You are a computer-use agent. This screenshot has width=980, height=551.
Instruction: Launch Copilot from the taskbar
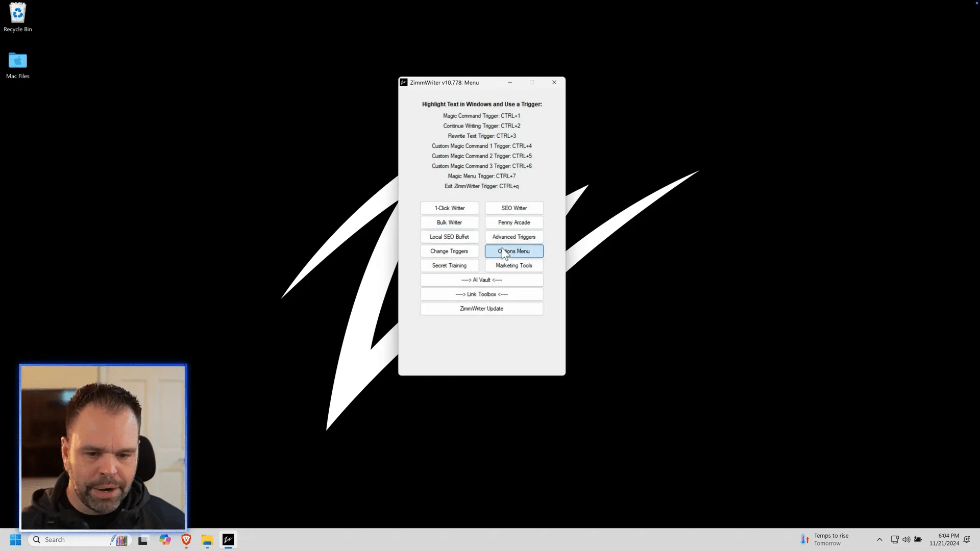pyautogui.click(x=165, y=540)
